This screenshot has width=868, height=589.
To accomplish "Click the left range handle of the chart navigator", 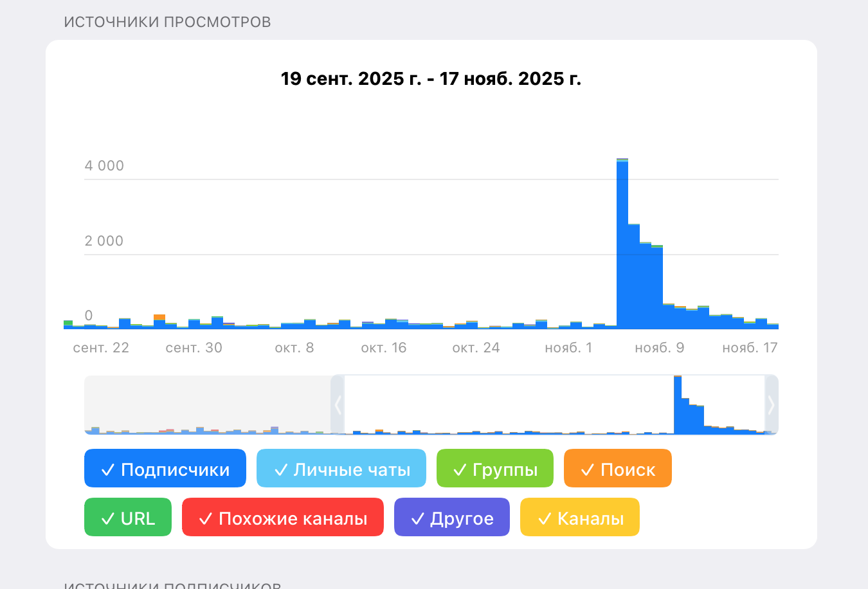I will click(x=338, y=405).
